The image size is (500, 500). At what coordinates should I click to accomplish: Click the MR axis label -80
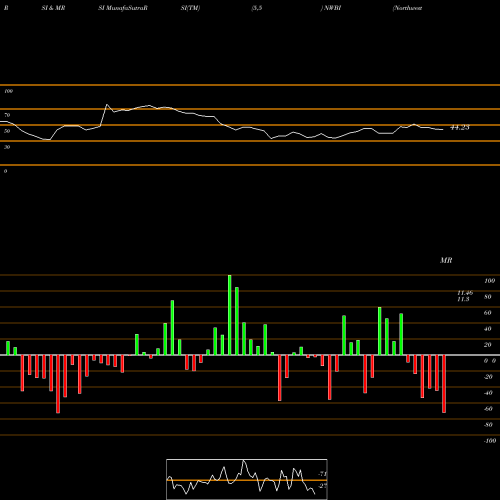(488, 425)
